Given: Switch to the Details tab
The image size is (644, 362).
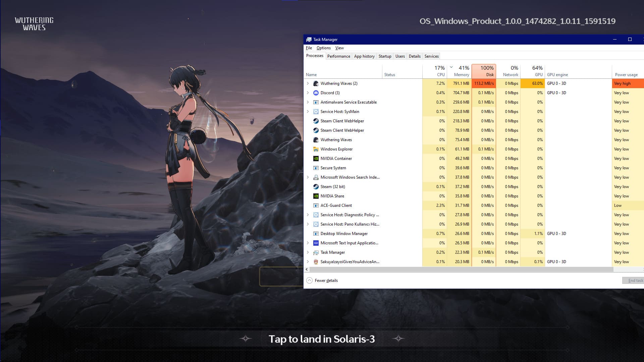Looking at the screenshot, I should pos(415,56).
